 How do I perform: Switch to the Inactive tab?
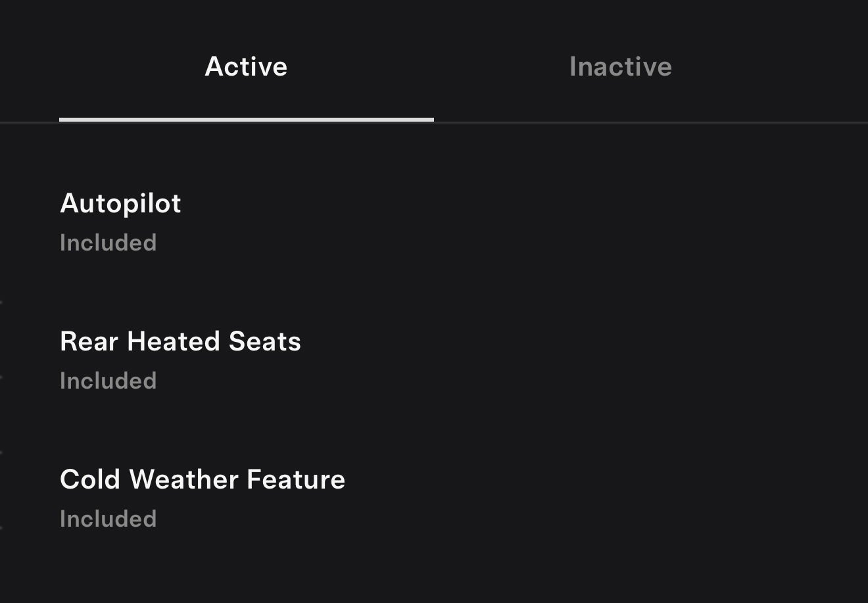pos(620,66)
